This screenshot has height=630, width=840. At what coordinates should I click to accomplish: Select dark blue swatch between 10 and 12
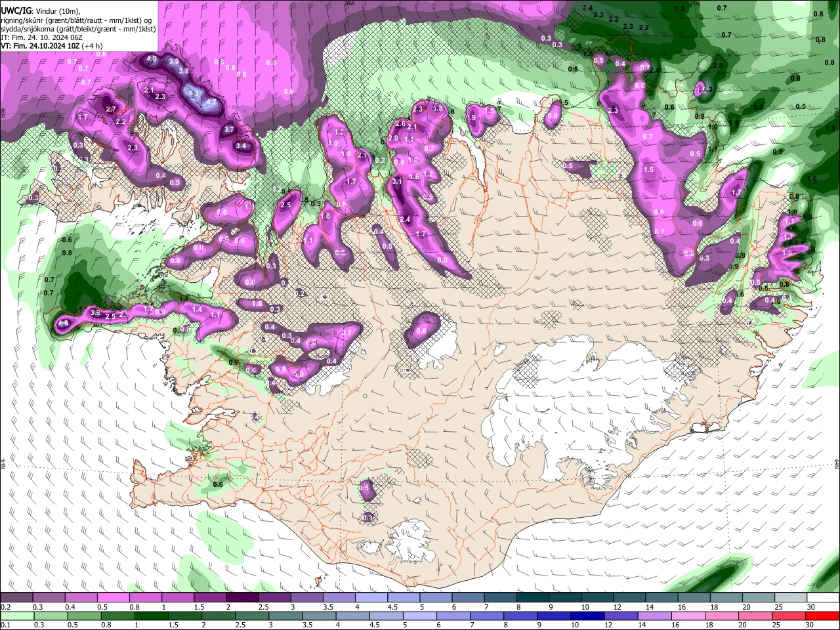click(586, 616)
